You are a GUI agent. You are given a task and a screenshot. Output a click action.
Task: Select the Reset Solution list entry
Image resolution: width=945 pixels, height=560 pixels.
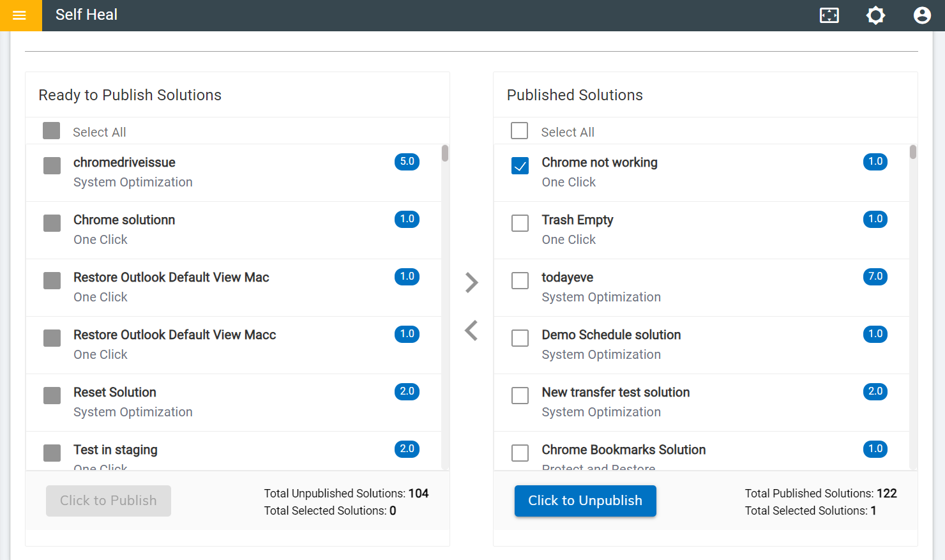(115, 392)
